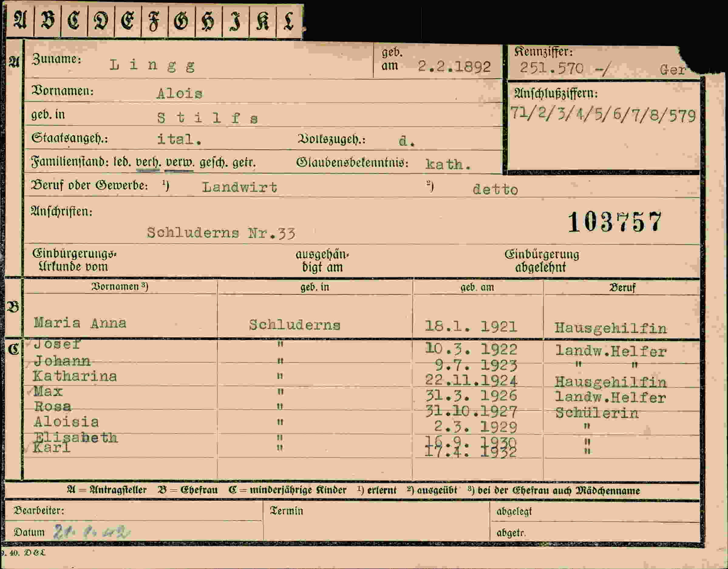
Task: Click the letter F index tab
Action: tap(155, 21)
